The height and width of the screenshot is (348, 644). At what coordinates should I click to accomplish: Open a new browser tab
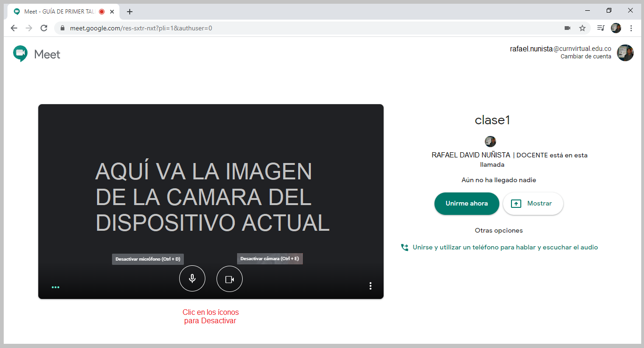pos(130,12)
